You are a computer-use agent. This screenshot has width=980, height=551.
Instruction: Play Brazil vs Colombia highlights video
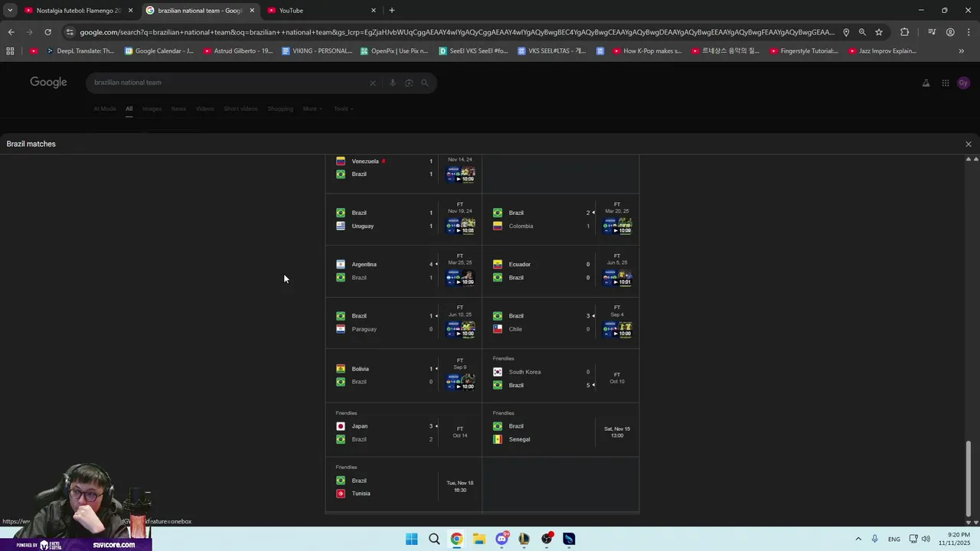[617, 226]
